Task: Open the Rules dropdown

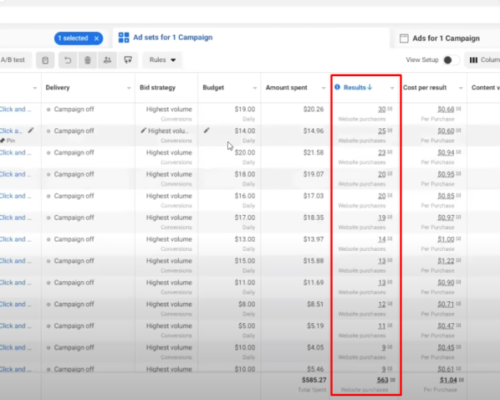Action: pyautogui.click(x=162, y=60)
